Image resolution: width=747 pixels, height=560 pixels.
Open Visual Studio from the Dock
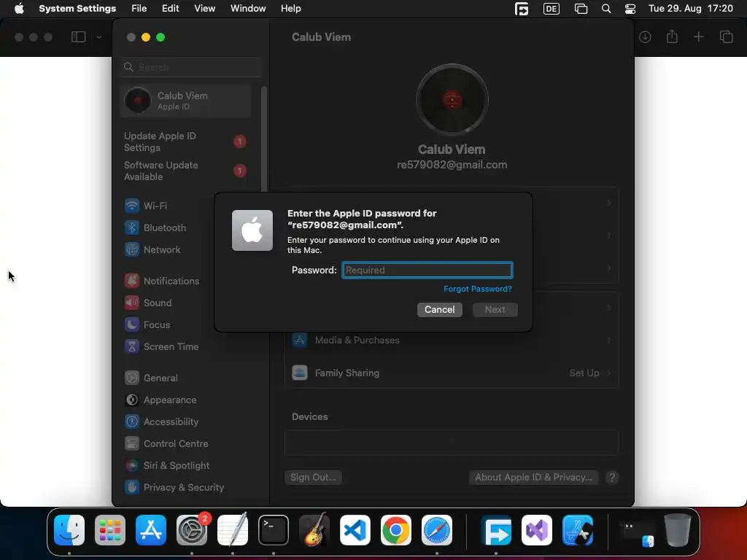[x=537, y=530]
